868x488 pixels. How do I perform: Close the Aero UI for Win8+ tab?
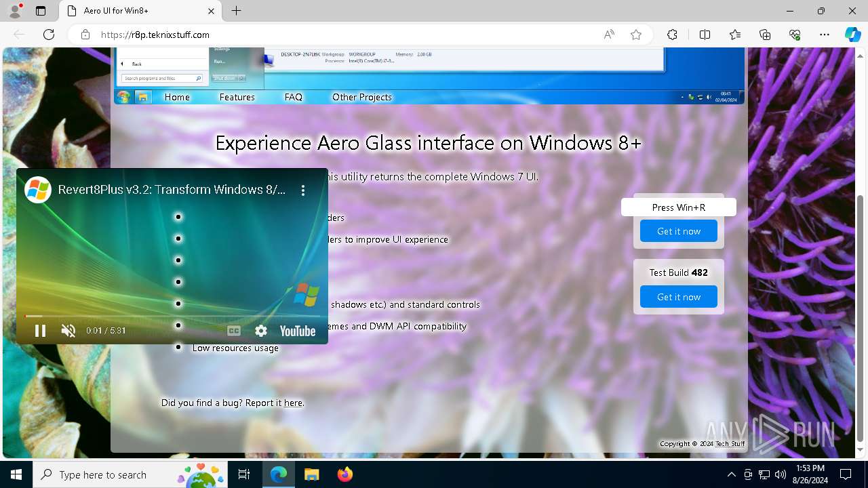point(212,11)
